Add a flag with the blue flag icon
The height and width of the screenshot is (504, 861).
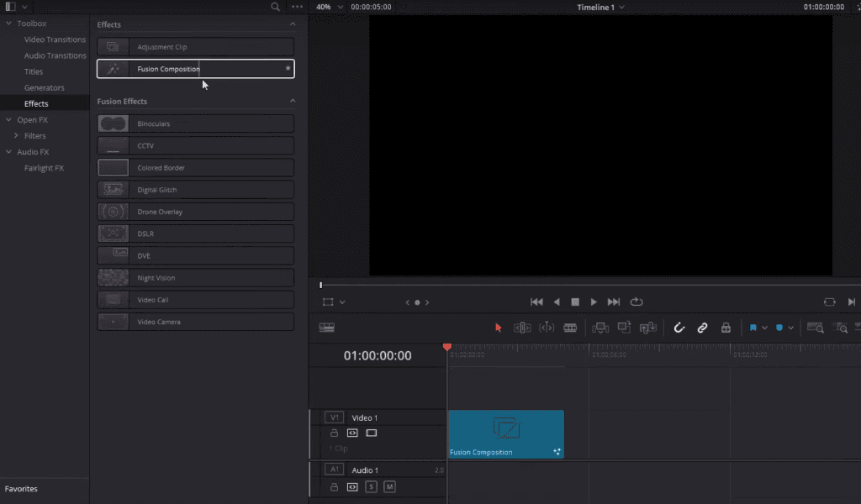[753, 328]
